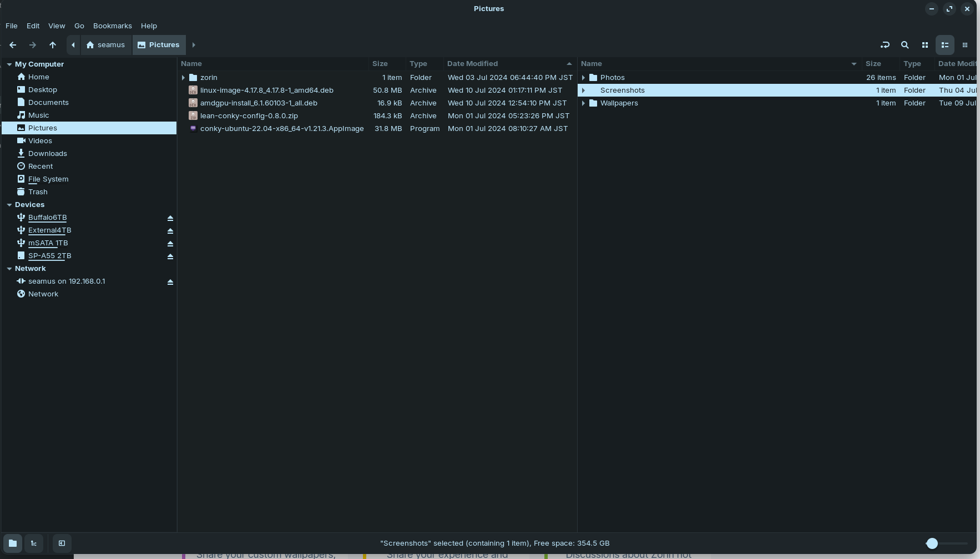Eject the SP-A55 2TB device

170,256
